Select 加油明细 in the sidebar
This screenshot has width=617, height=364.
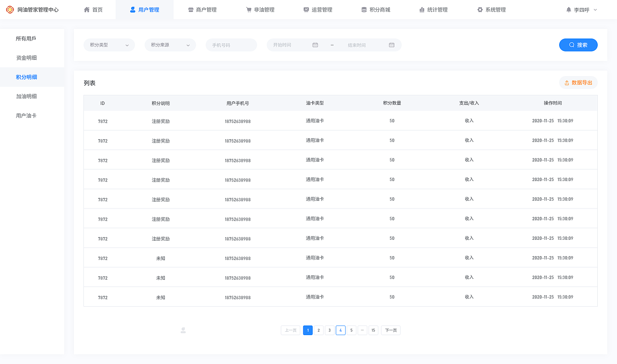tap(32, 96)
